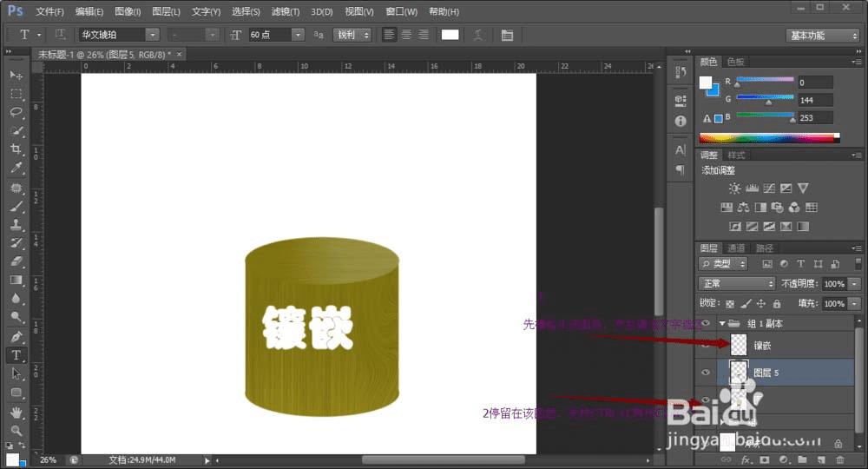Screen dimensions: 868x469
Task: Add a Brightness/Contrast adjustment
Action: pyautogui.click(x=735, y=188)
